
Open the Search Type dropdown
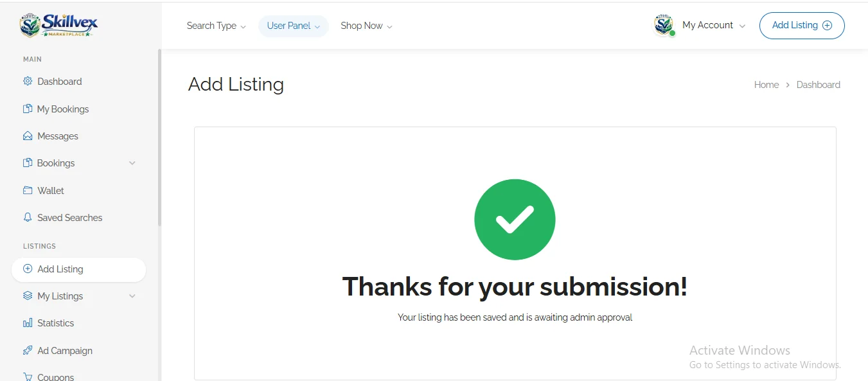[216, 26]
